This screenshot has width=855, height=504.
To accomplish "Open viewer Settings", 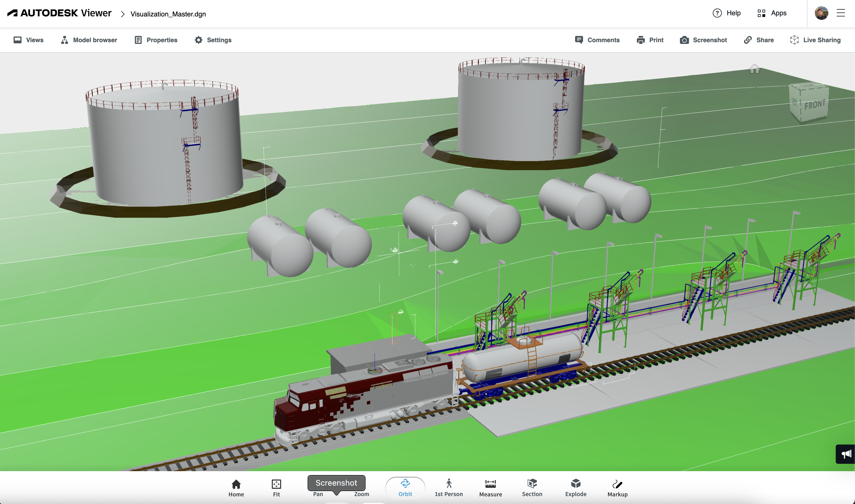I will pos(213,40).
